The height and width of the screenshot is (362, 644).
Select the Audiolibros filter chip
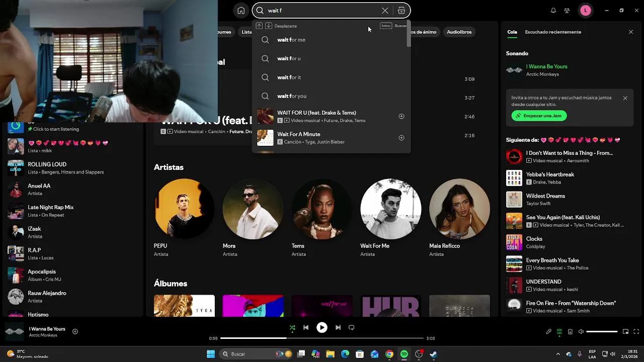click(x=459, y=32)
